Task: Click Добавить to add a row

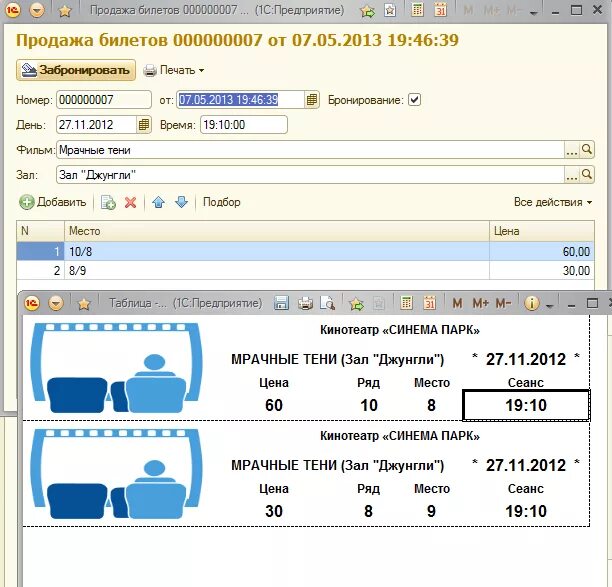Action: 53,202
